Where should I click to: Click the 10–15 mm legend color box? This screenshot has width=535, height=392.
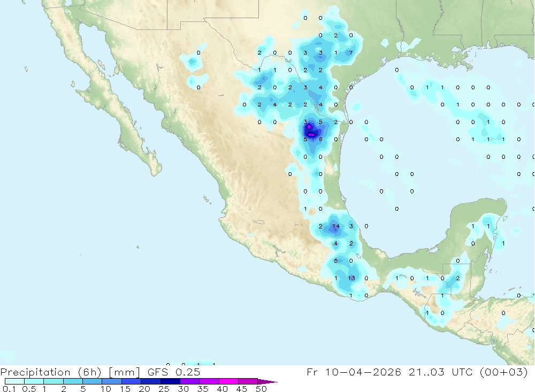click(x=112, y=381)
